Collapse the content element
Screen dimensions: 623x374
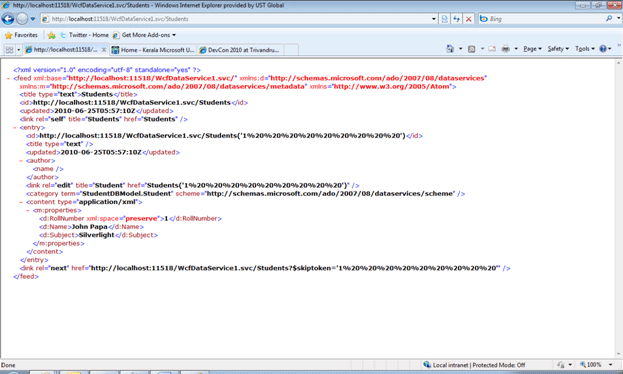point(21,202)
